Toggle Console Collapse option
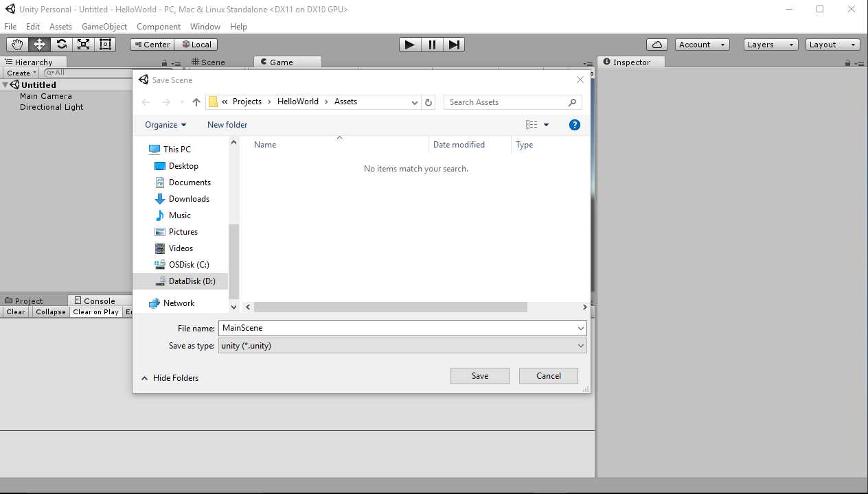Viewport: 868px width, 494px height. [x=51, y=311]
